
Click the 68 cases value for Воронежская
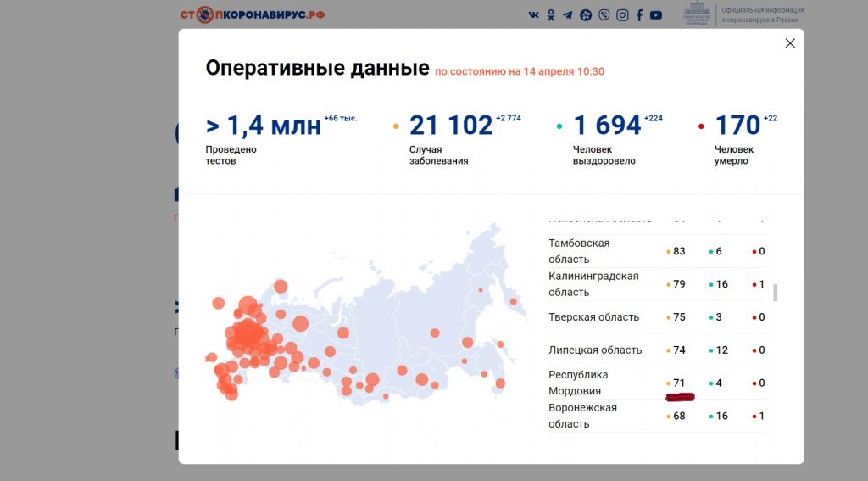tap(679, 416)
